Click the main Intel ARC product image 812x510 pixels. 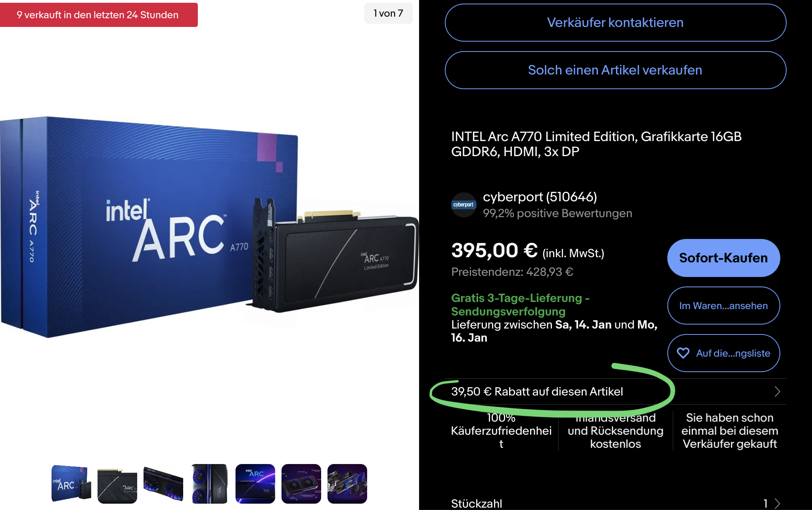tap(209, 228)
